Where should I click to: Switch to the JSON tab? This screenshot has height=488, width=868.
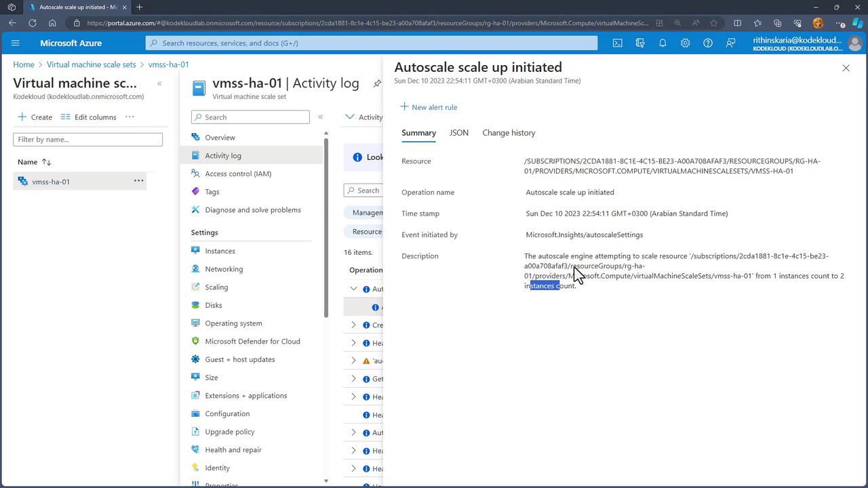459,133
